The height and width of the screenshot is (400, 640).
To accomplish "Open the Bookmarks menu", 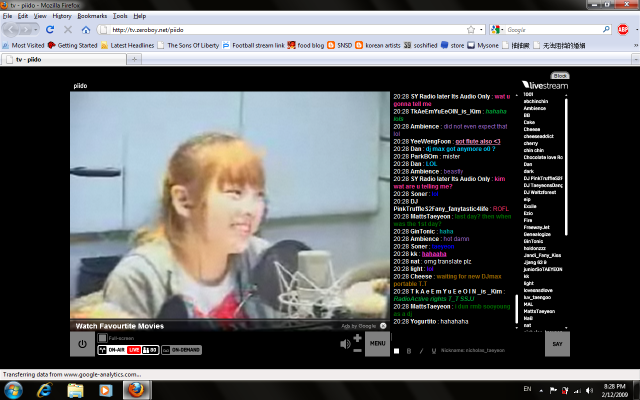I will 92,16.
